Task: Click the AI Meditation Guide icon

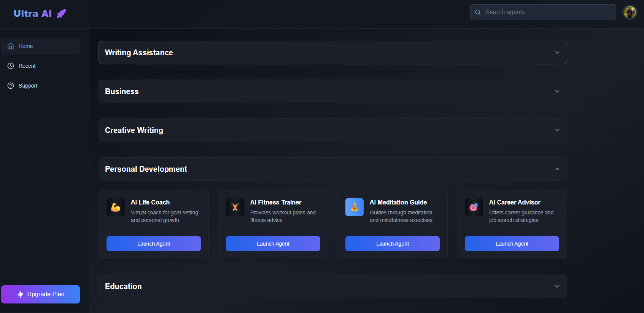Action: pyautogui.click(x=355, y=207)
